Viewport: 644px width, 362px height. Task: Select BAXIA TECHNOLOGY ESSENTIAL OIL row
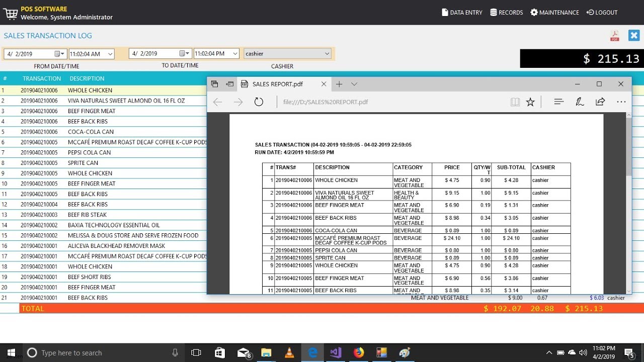[103, 225]
